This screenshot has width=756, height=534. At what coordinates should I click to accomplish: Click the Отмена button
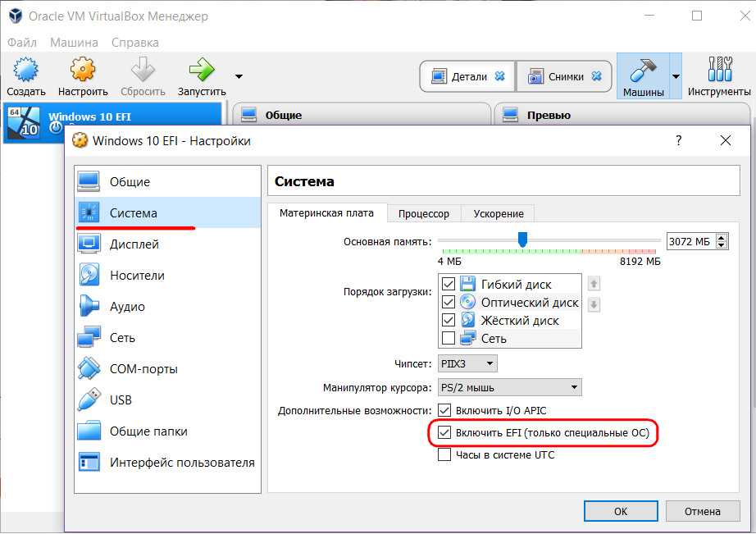(x=703, y=511)
